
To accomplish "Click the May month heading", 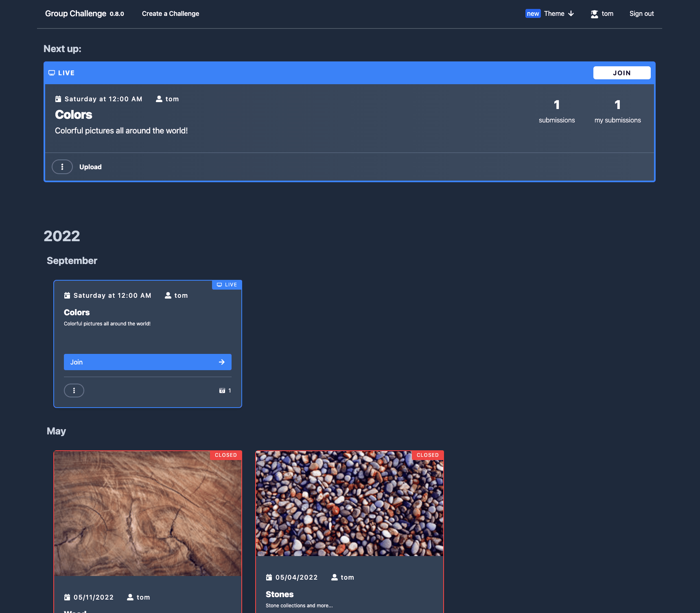I will [56, 431].
